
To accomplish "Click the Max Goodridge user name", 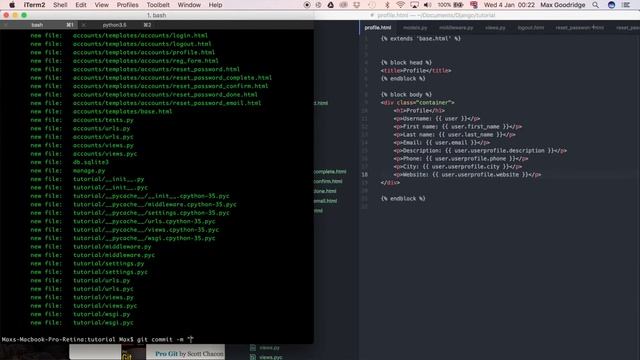I will point(562,5).
